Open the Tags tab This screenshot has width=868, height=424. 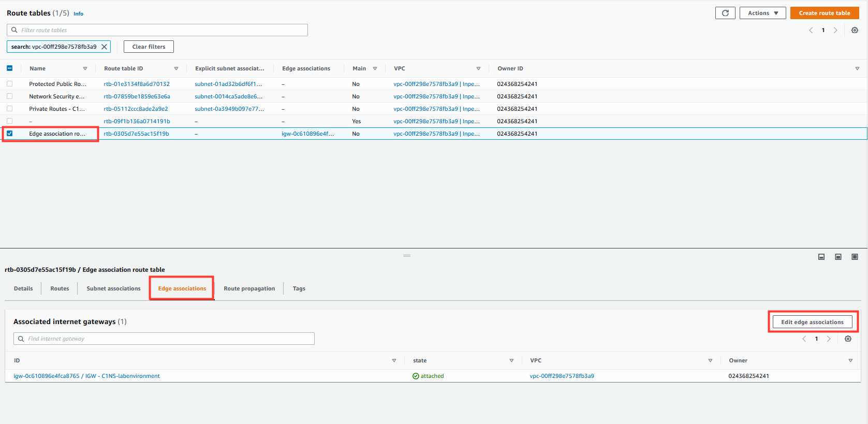click(x=299, y=288)
